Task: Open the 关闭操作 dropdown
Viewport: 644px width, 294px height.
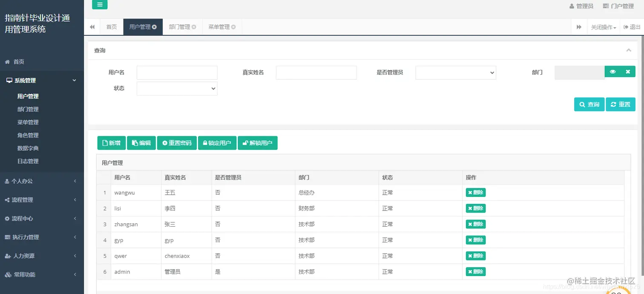Action: (x=604, y=27)
